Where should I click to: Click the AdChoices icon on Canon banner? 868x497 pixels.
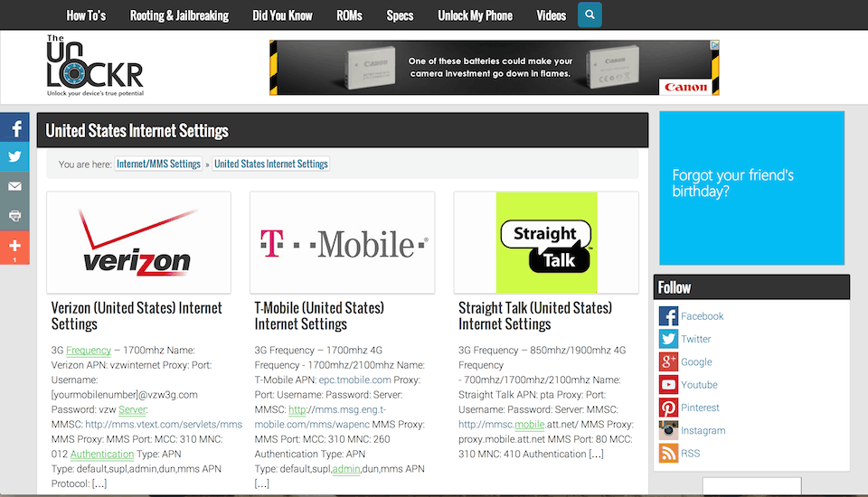point(714,45)
